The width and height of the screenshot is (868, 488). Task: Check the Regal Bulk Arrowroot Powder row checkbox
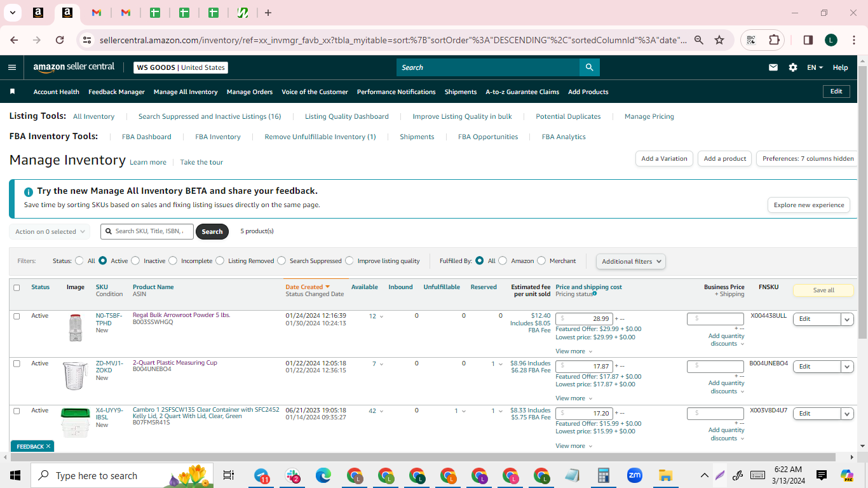pyautogui.click(x=17, y=316)
